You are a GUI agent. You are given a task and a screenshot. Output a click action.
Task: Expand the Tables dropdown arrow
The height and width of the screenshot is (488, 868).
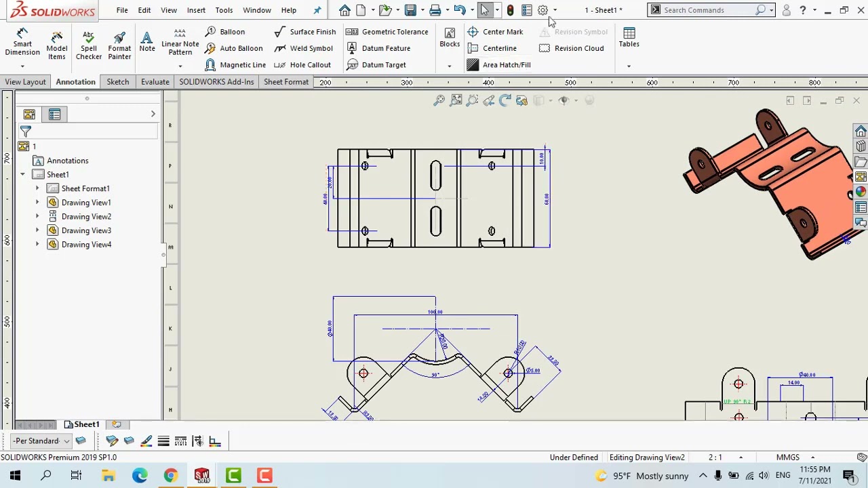click(629, 66)
